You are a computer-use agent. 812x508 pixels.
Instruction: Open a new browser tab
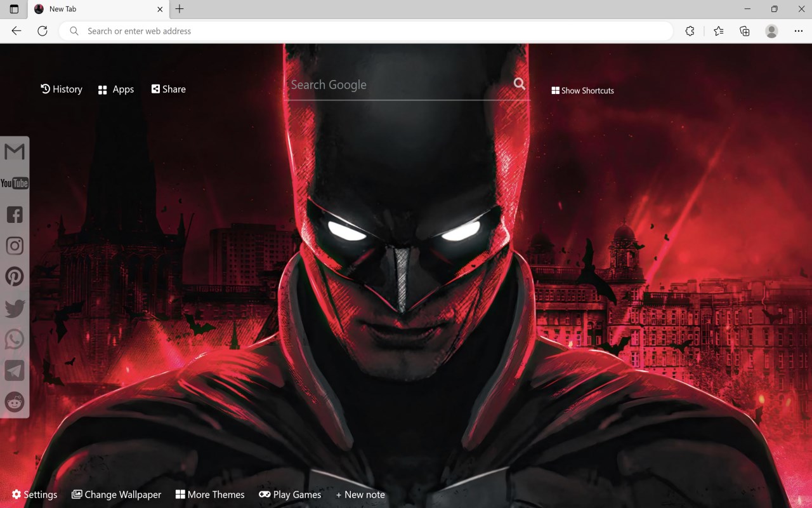click(x=180, y=9)
